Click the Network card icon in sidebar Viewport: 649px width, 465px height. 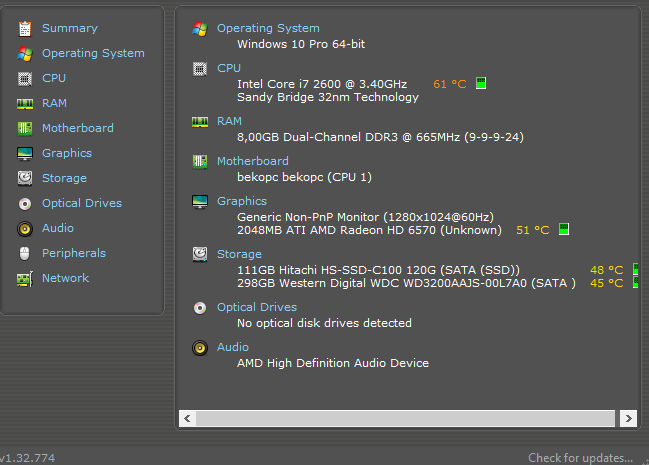click(25, 279)
